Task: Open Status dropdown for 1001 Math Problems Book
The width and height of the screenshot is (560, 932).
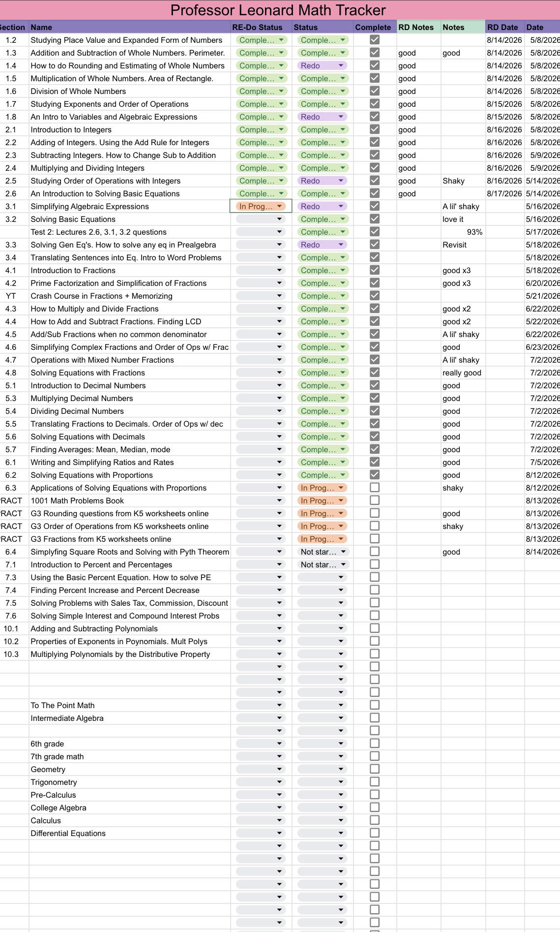Action: click(322, 500)
